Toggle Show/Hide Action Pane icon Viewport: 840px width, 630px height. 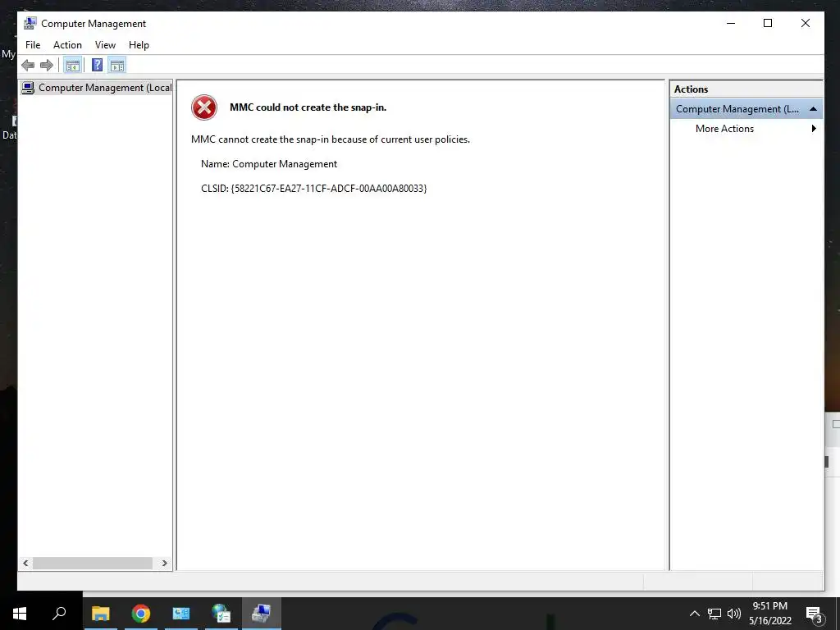[116, 66]
